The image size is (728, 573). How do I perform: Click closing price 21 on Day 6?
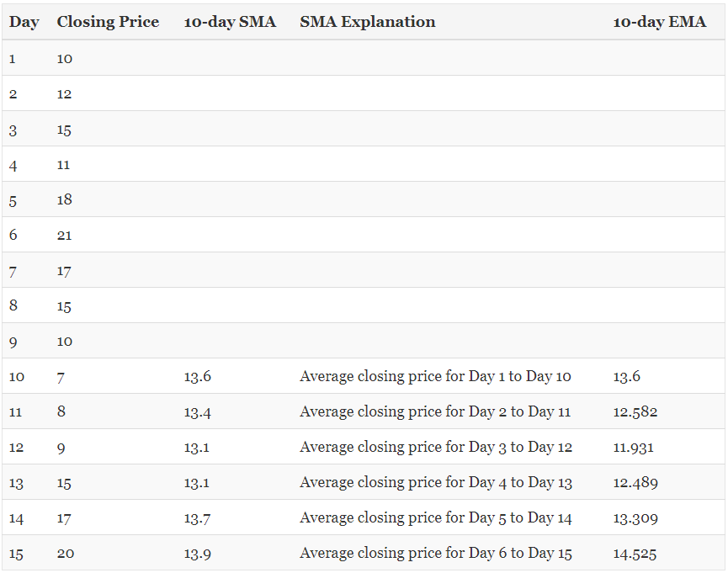(65, 236)
